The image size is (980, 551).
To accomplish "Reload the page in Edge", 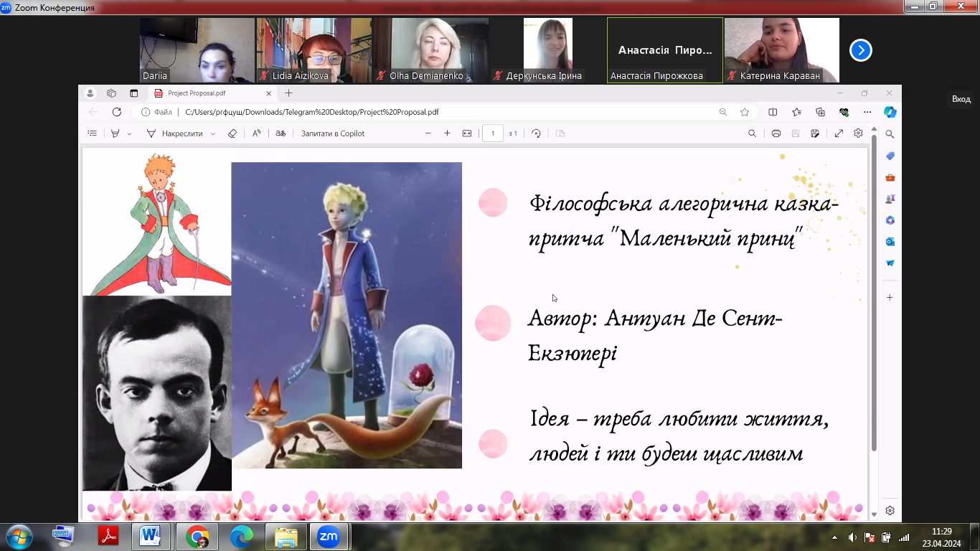I will 117,112.
